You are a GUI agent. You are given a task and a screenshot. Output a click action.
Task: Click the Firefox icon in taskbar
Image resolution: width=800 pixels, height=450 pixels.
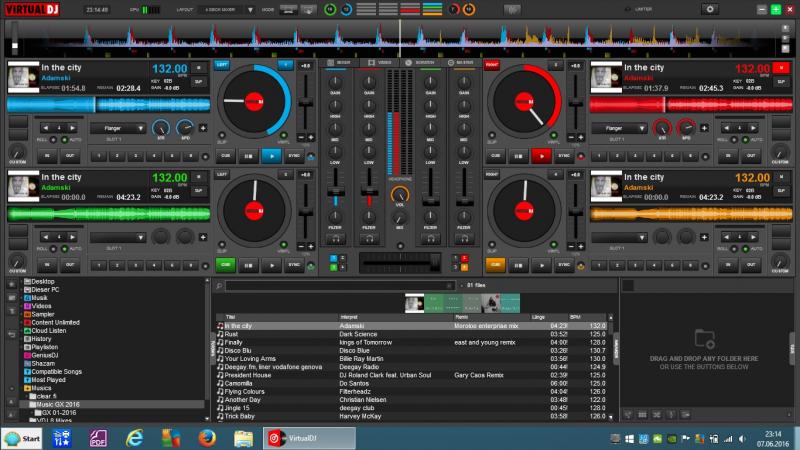pos(206,437)
